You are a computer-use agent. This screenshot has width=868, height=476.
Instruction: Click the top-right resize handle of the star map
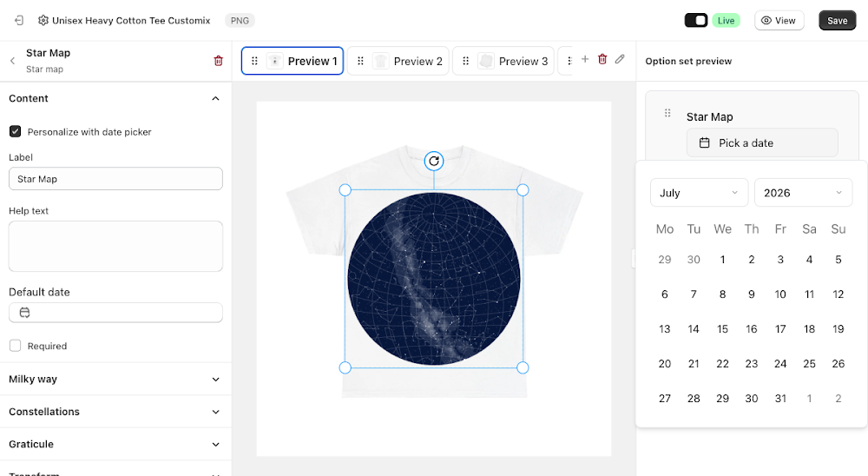523,190
